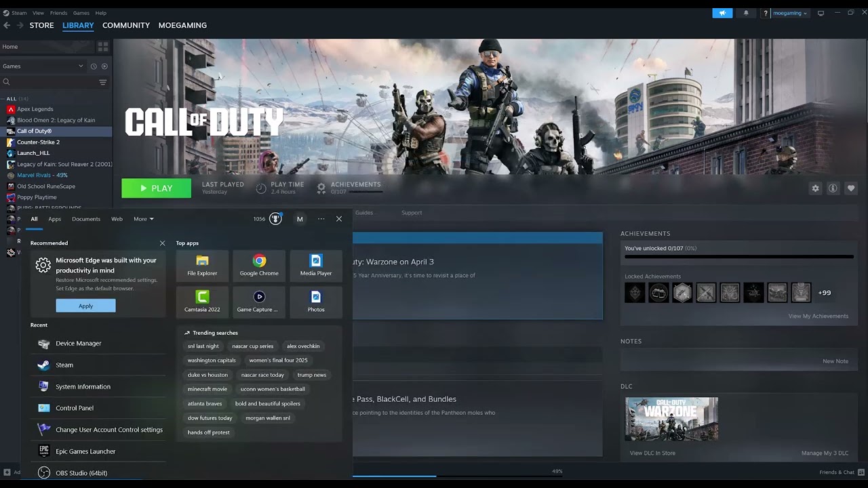Open the Friends menu
This screenshot has width=868, height=488.
tap(58, 13)
